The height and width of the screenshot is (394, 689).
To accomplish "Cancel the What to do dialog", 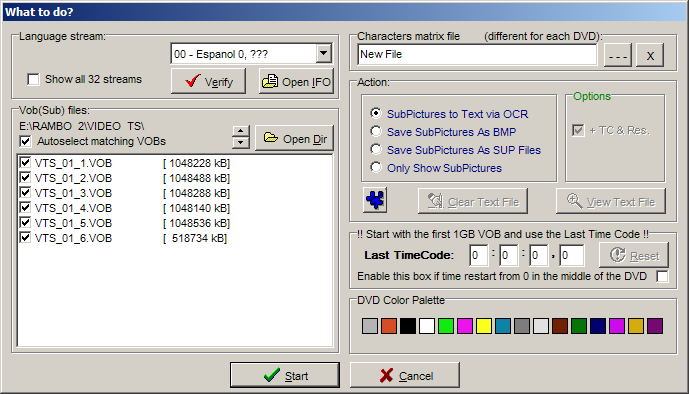I will pos(405,375).
